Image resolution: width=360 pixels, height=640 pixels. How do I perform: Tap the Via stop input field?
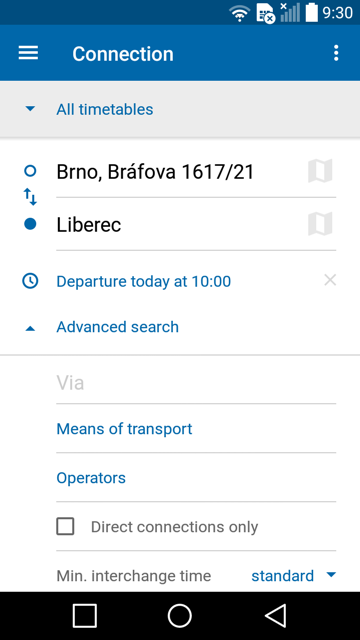(x=196, y=383)
